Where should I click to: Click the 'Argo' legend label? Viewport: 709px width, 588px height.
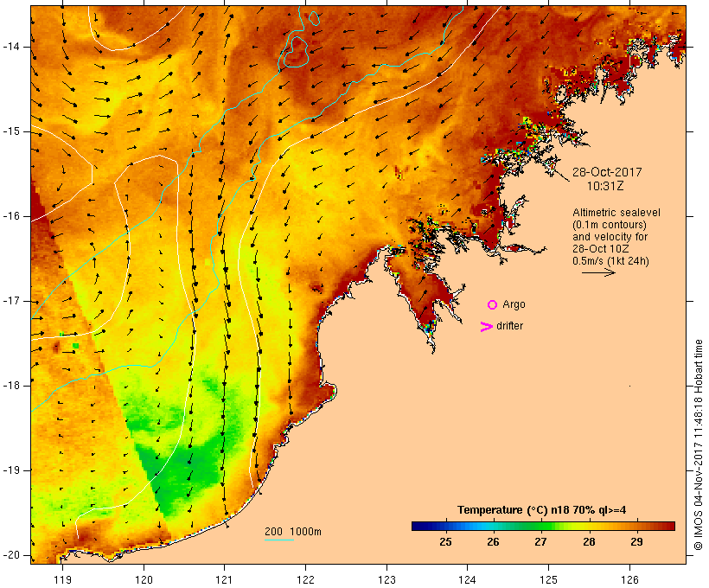[514, 304]
